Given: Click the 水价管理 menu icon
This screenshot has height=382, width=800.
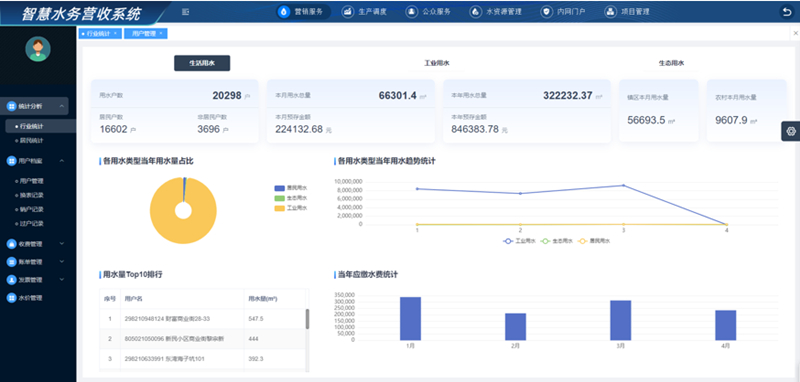Looking at the screenshot, I should click(x=11, y=298).
